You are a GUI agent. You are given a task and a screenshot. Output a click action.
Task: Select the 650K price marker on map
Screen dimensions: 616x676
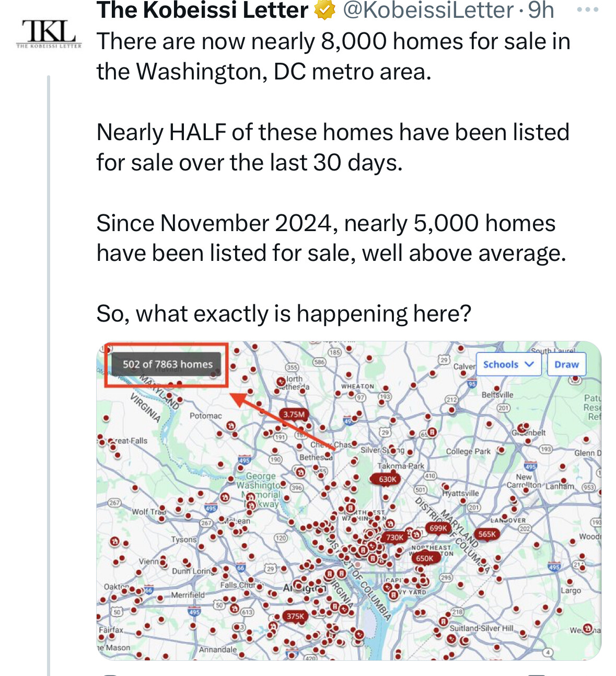(424, 558)
